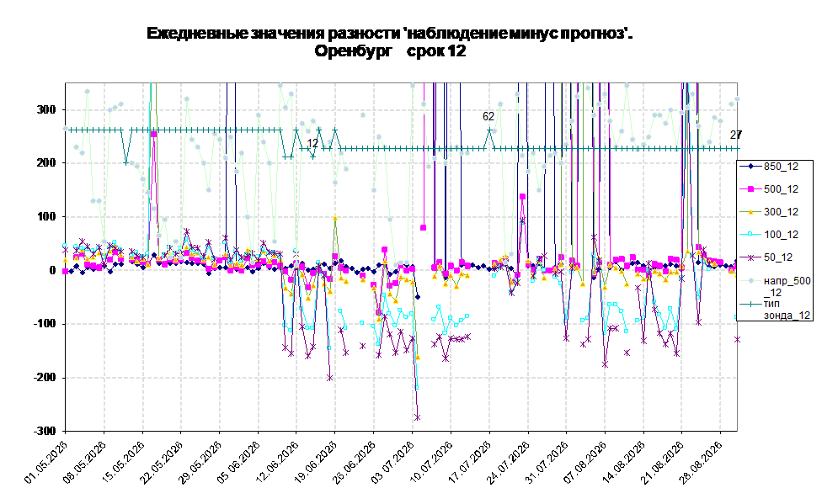Click the x-axis date 12.06.2026
This screenshot has width=822, height=504.
pos(278,462)
